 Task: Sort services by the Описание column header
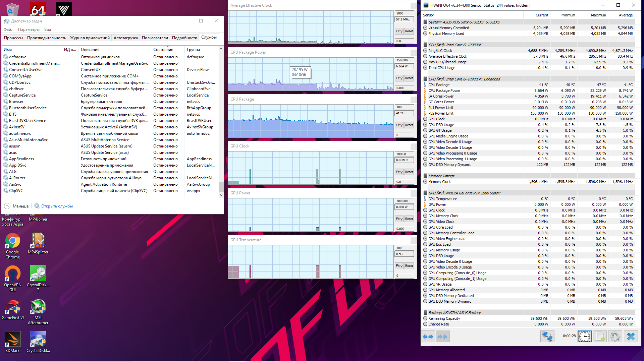pos(115,50)
